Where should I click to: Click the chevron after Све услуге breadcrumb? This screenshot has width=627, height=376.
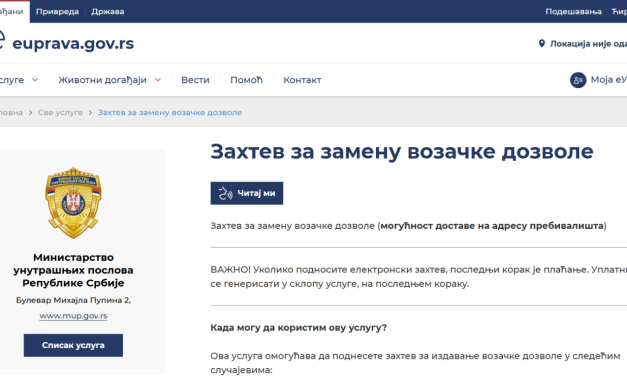point(90,113)
